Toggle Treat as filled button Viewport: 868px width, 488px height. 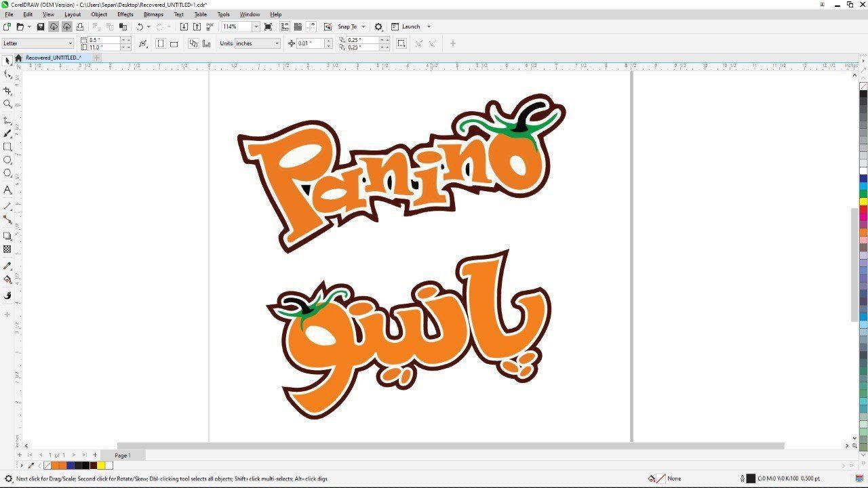401,43
